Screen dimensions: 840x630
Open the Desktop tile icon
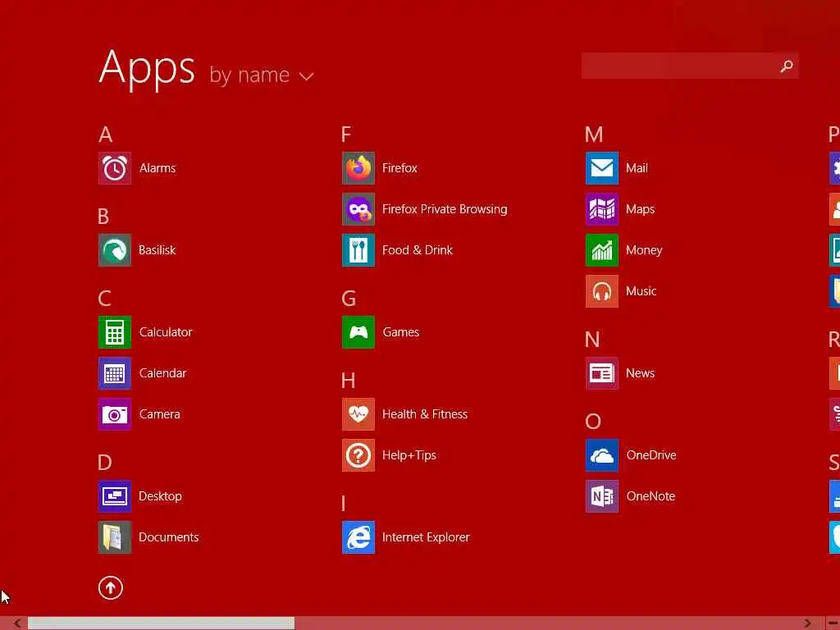[x=115, y=496]
